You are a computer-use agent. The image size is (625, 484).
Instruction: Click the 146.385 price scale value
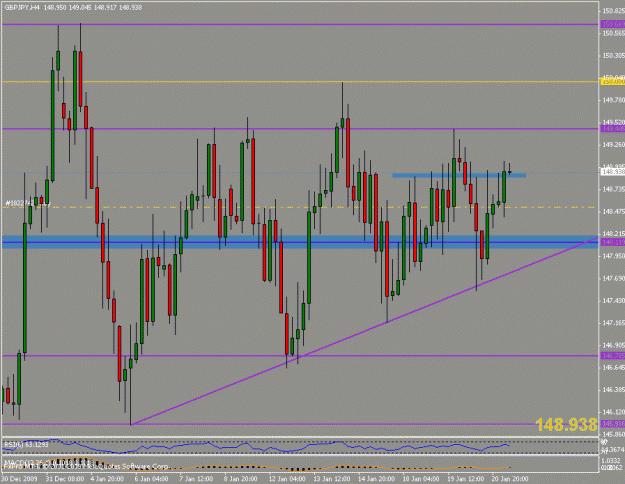[613, 390]
